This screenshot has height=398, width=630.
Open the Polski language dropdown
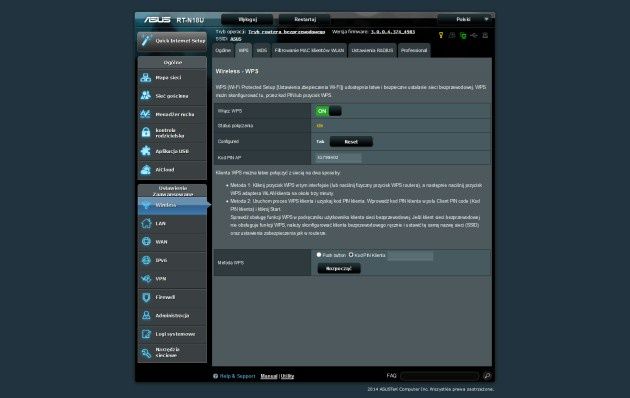click(466, 19)
